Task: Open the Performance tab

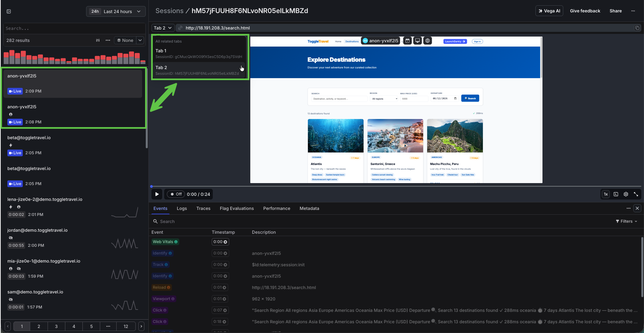Action: click(277, 208)
